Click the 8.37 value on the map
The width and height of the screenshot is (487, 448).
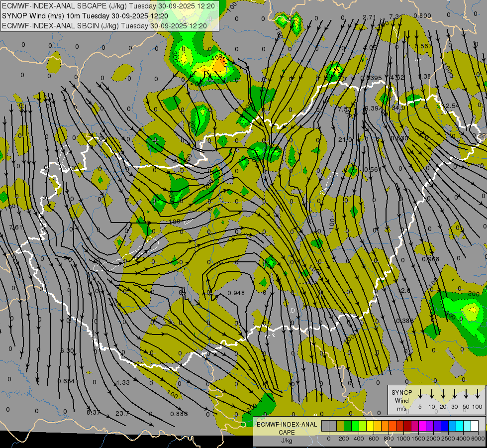tap(93, 413)
